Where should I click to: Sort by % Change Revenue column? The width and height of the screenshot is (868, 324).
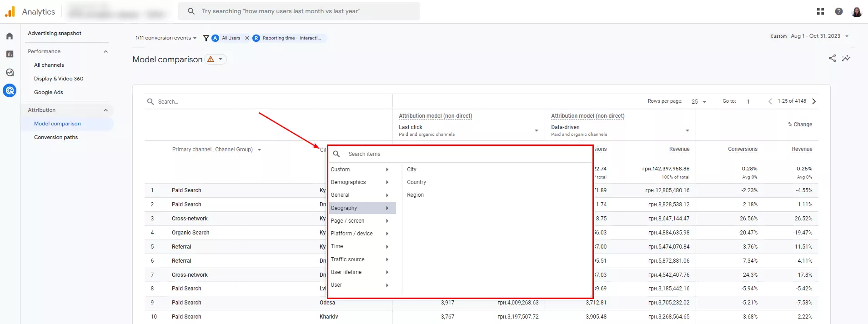click(x=802, y=149)
